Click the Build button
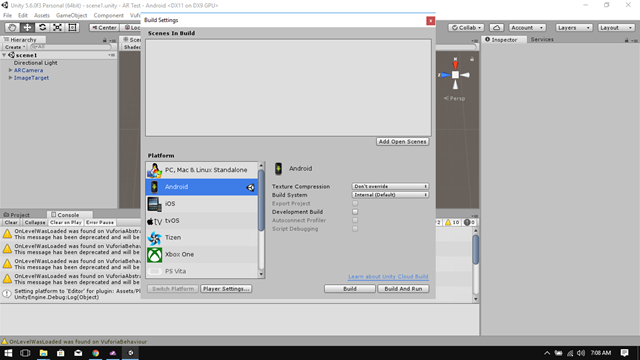Image resolution: width=640 pixels, height=360 pixels. 350,289
